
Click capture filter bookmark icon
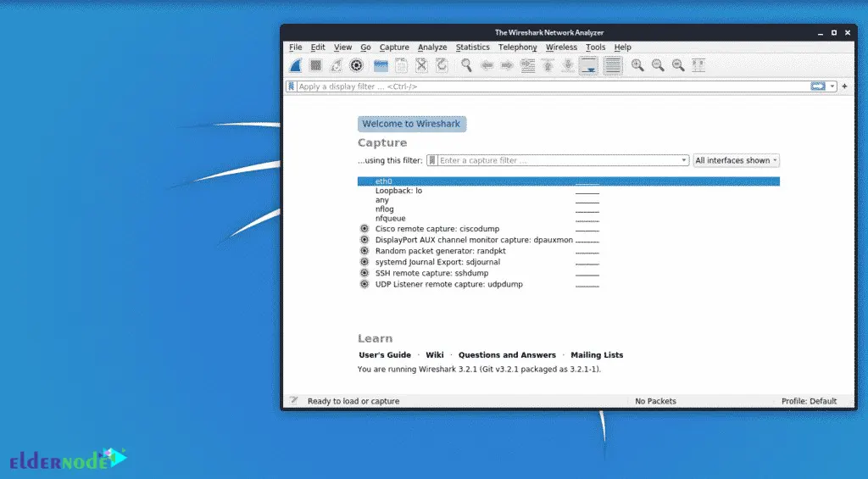coord(432,160)
